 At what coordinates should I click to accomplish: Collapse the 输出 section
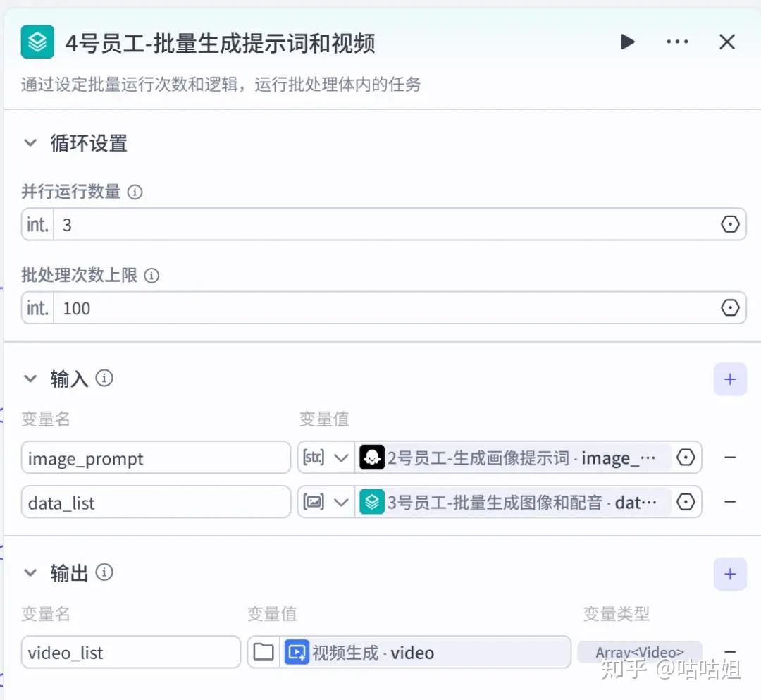(30, 573)
